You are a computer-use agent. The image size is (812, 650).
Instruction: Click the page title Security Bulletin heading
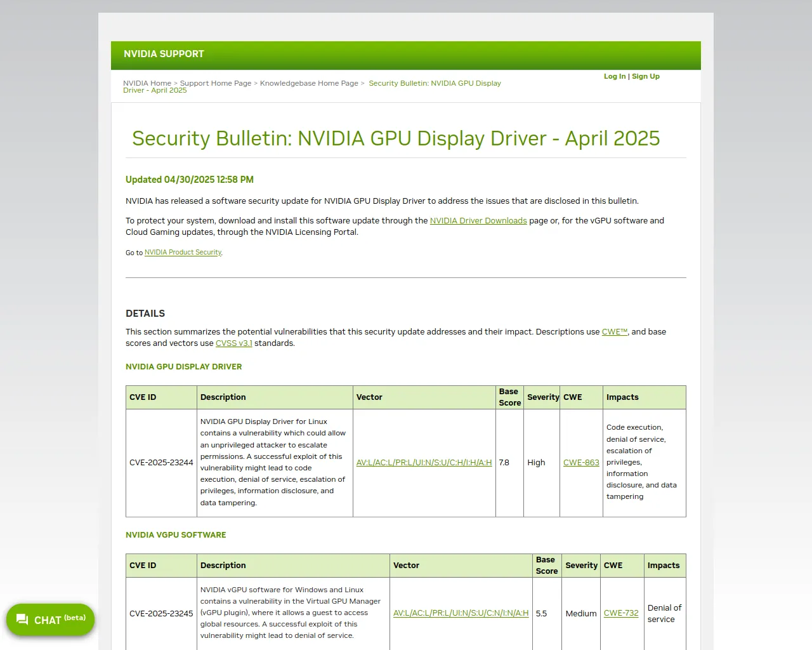point(396,138)
